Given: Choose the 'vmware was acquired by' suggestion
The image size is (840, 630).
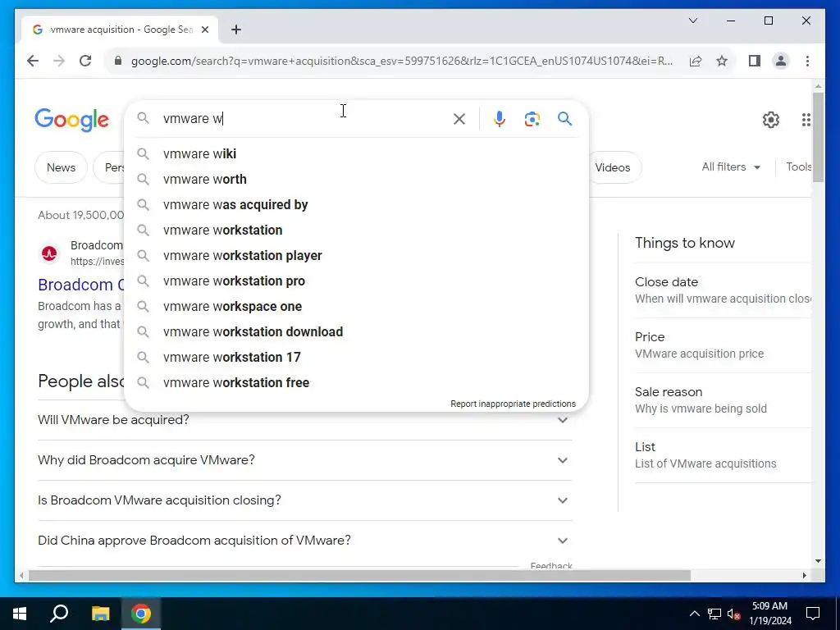Looking at the screenshot, I should (x=356, y=204).
